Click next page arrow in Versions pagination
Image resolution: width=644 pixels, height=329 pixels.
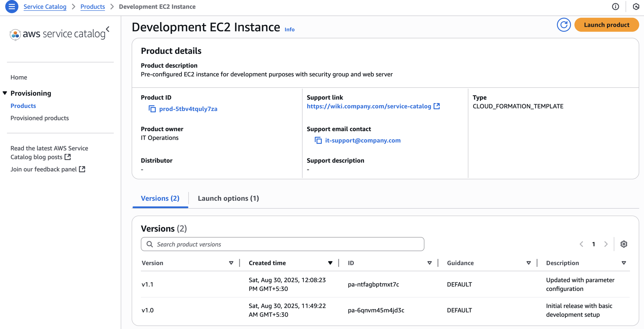click(606, 244)
